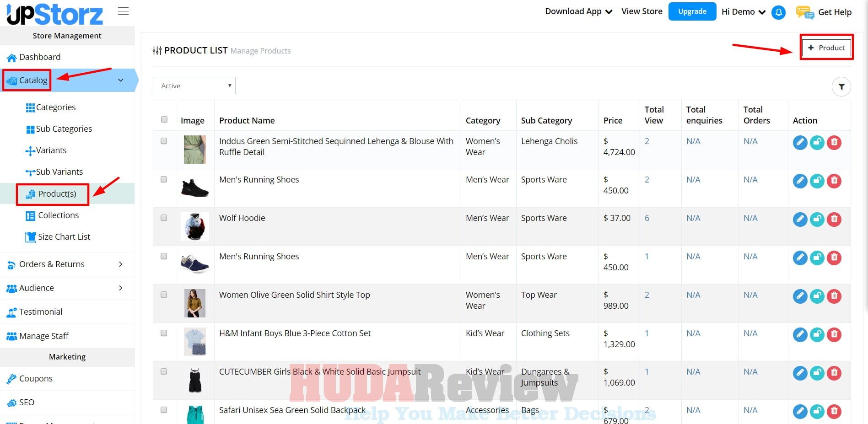Click the Top Wear sub category cell
This screenshot has width=868, height=424.
click(539, 295)
